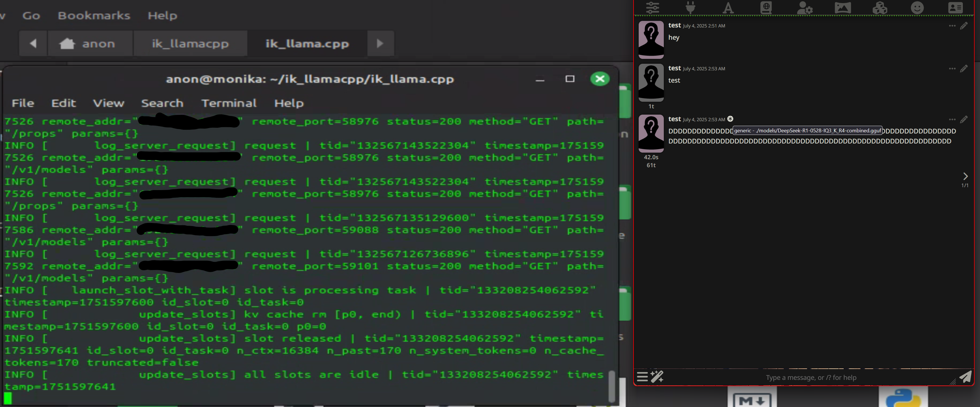This screenshot has height=407, width=980.
Task: Click avatar of the 'hey' message
Action: (651, 39)
